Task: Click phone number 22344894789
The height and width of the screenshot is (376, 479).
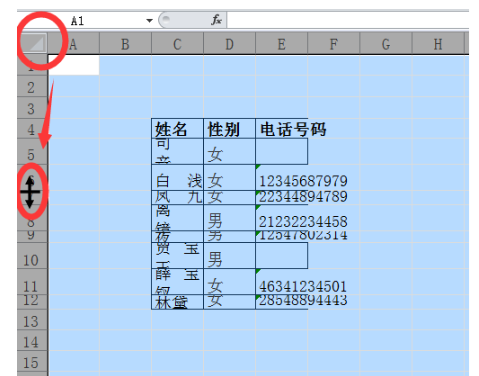Action: click(x=303, y=196)
